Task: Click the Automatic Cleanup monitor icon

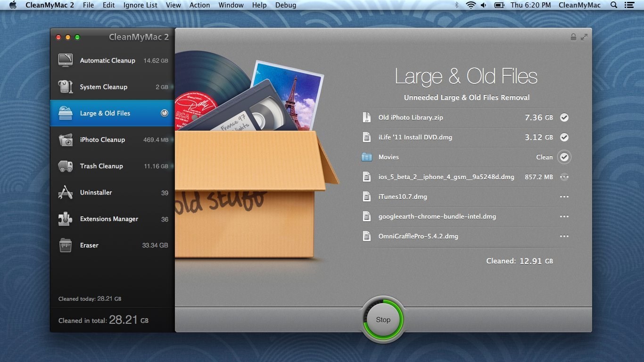Action: [65, 60]
